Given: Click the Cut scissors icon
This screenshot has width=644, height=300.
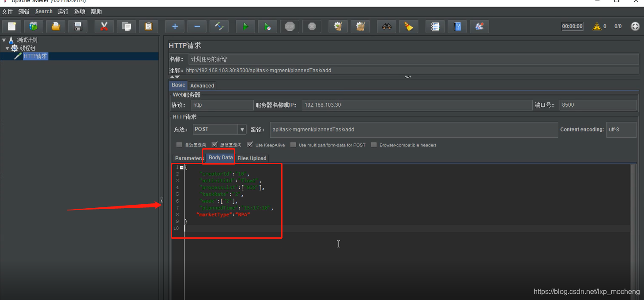Looking at the screenshot, I should [104, 26].
